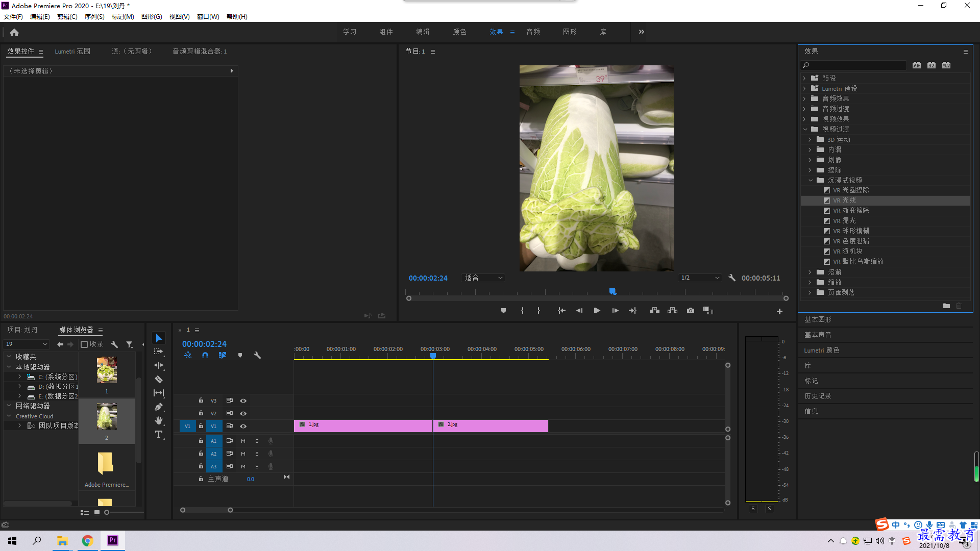This screenshot has width=980, height=551.
Task: Select the Slip tool
Action: tap(159, 393)
